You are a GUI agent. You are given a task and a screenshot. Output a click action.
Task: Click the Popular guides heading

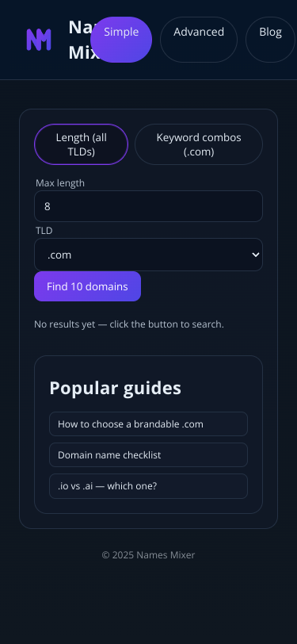coord(116,388)
